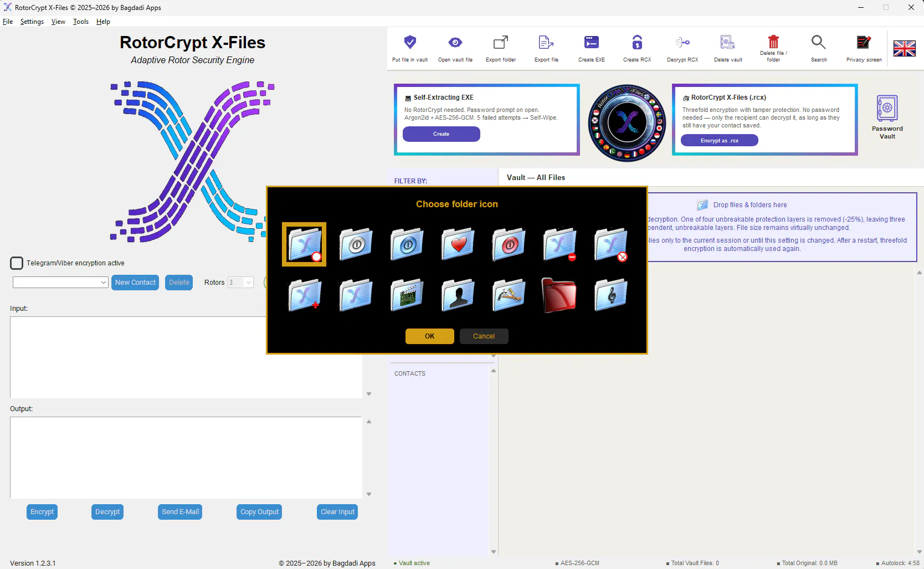Click the "Vault active" status text
Viewport: 924px width, 569px height.
[x=414, y=563]
